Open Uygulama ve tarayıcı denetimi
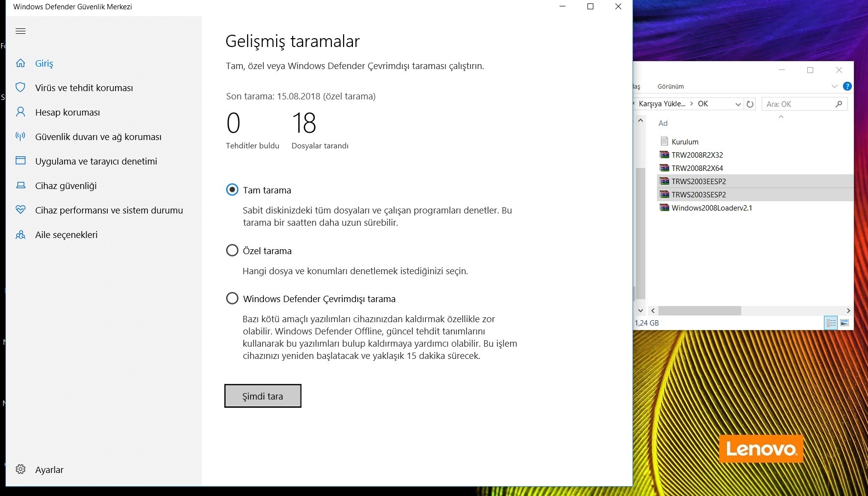The image size is (868, 496). (96, 161)
